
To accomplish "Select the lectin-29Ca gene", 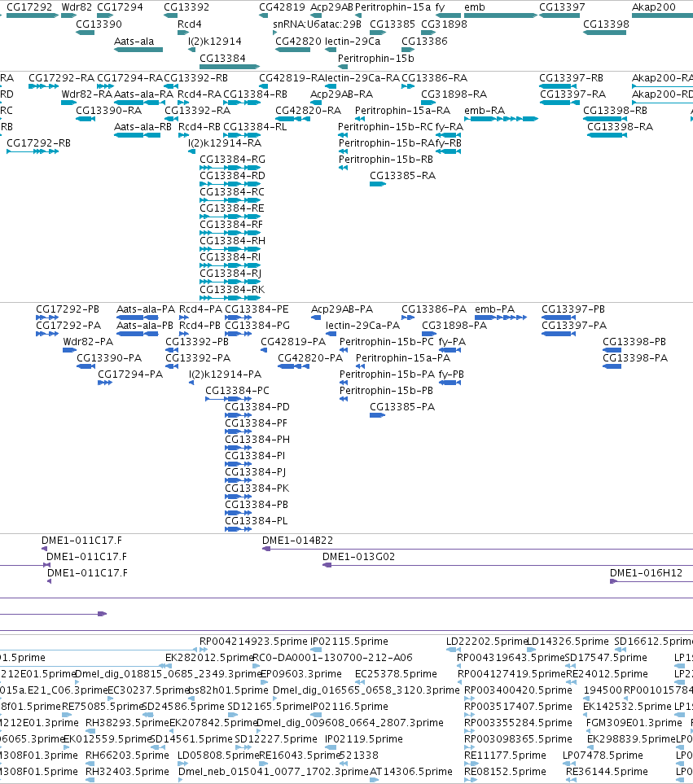I will coord(331,50).
